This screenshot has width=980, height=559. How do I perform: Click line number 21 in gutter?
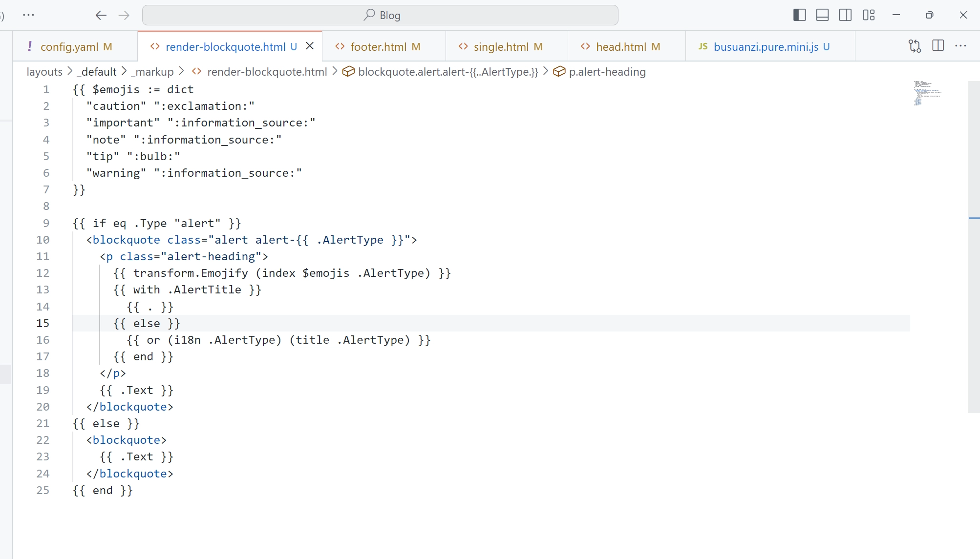[43, 423]
